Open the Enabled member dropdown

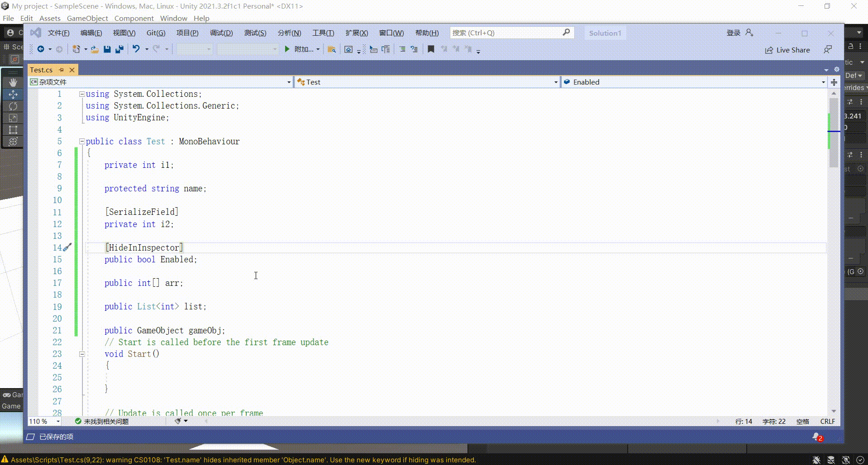(x=694, y=82)
